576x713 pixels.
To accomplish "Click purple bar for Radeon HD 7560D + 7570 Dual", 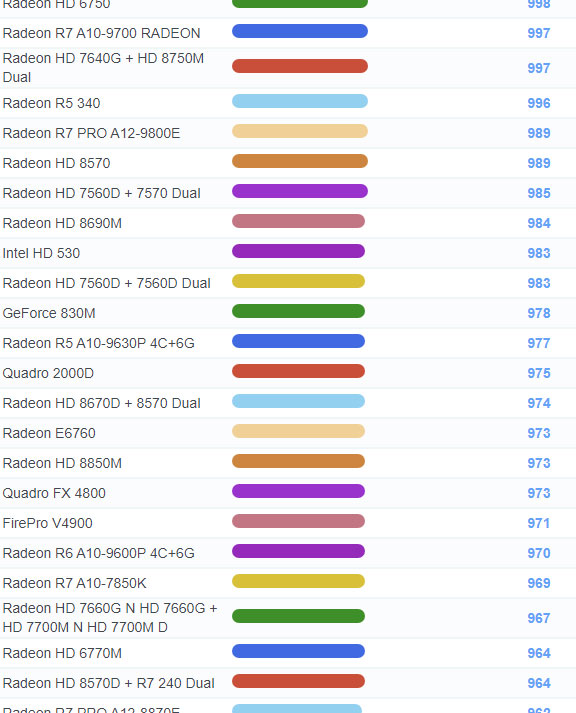I will tap(300, 191).
